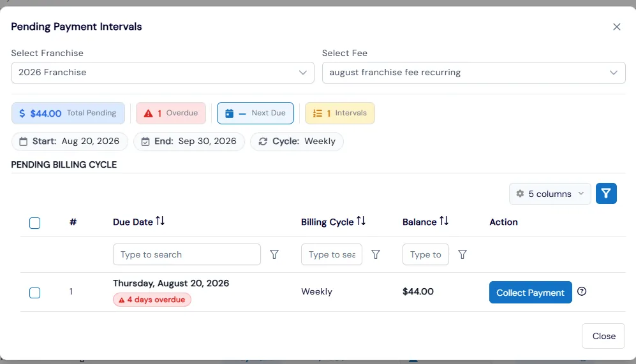Open the Select Franchise dropdown
This screenshot has height=364, width=636.
click(163, 73)
